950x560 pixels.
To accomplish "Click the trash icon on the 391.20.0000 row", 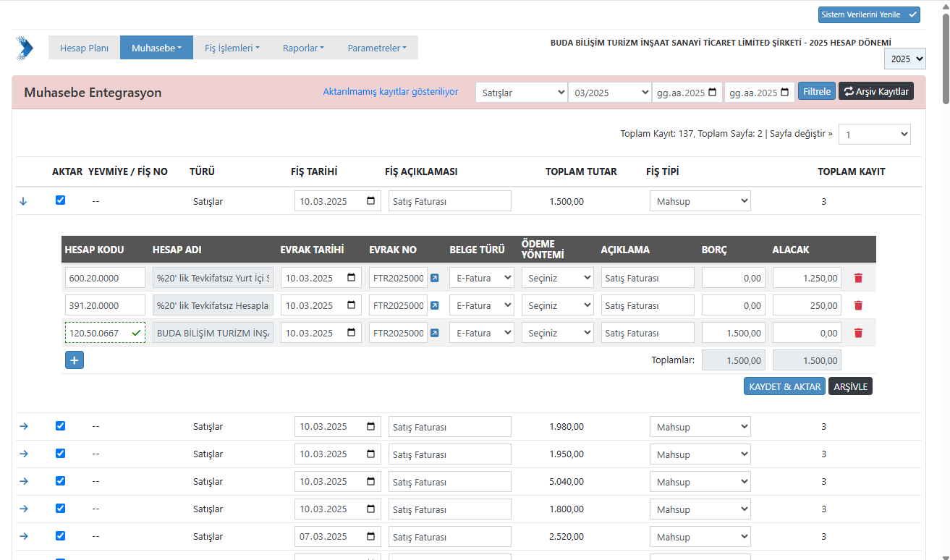I will point(858,305).
